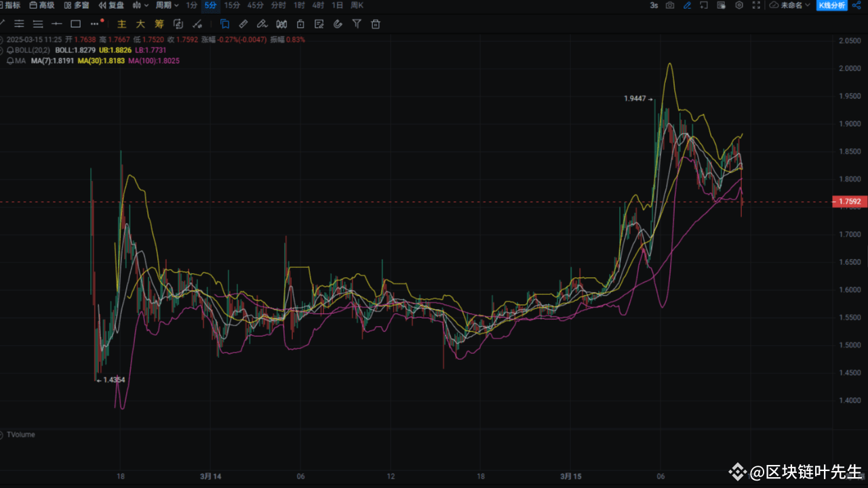The width and height of the screenshot is (868, 488).
Task: Enter fullscreen with the expand icon
Action: click(756, 5)
